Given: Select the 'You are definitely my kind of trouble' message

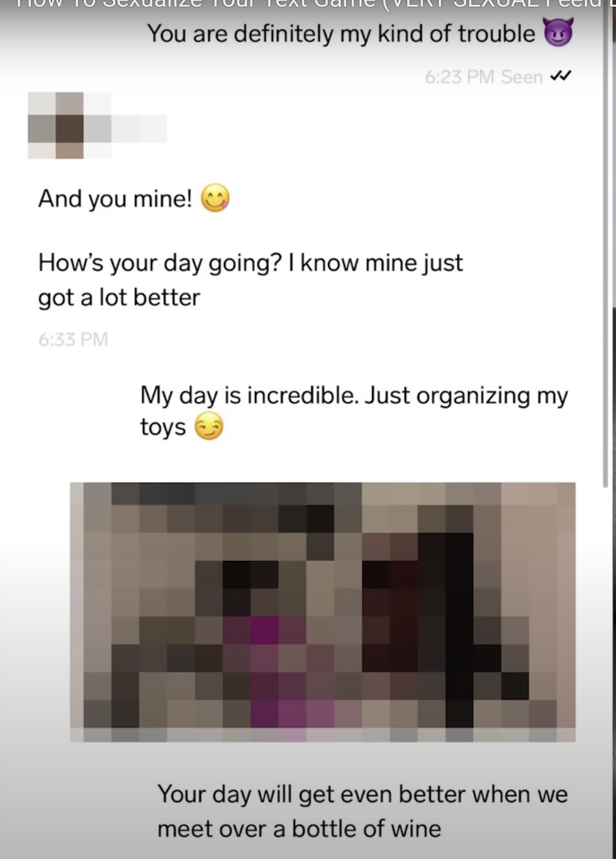Looking at the screenshot, I should (360, 34).
